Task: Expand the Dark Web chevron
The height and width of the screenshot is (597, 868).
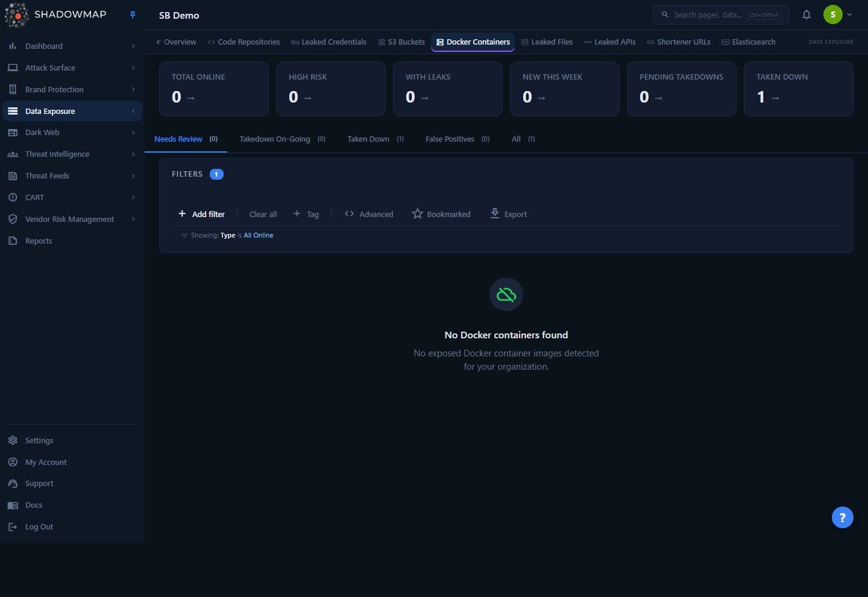Action: point(133,133)
